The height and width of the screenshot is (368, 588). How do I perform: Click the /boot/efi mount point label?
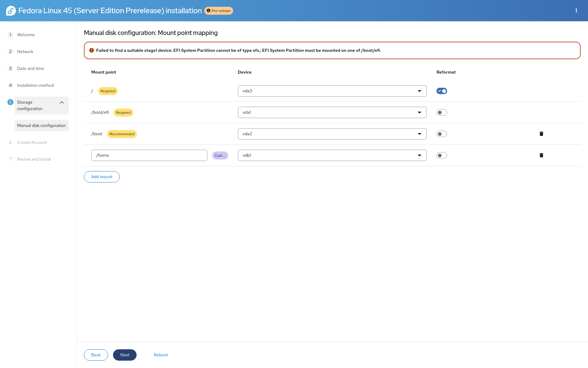(x=100, y=112)
